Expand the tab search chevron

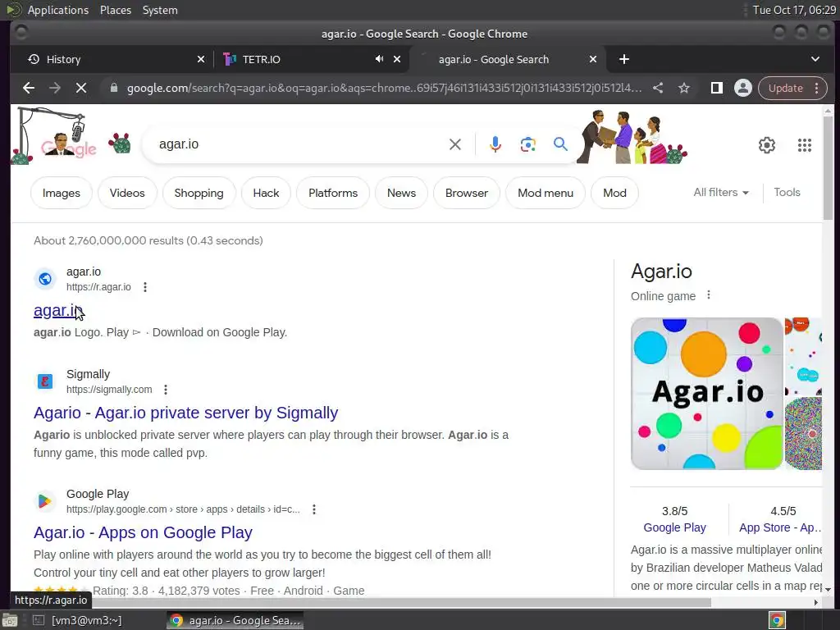point(815,59)
